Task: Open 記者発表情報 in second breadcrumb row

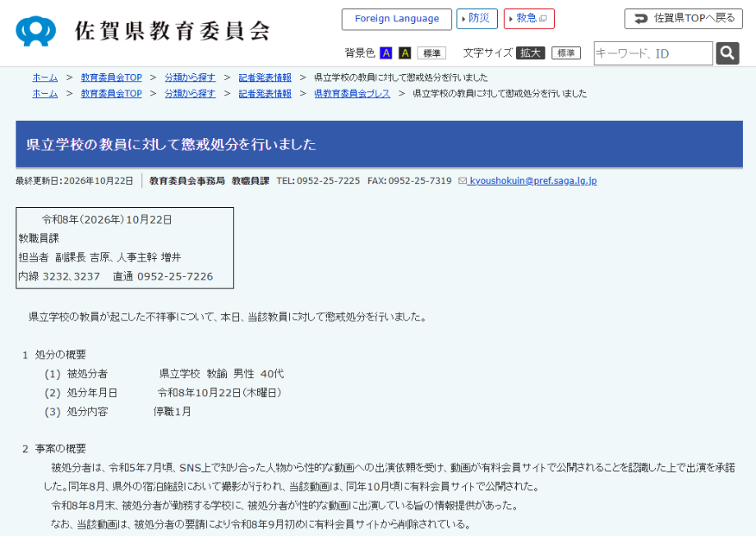Action: coord(265,94)
